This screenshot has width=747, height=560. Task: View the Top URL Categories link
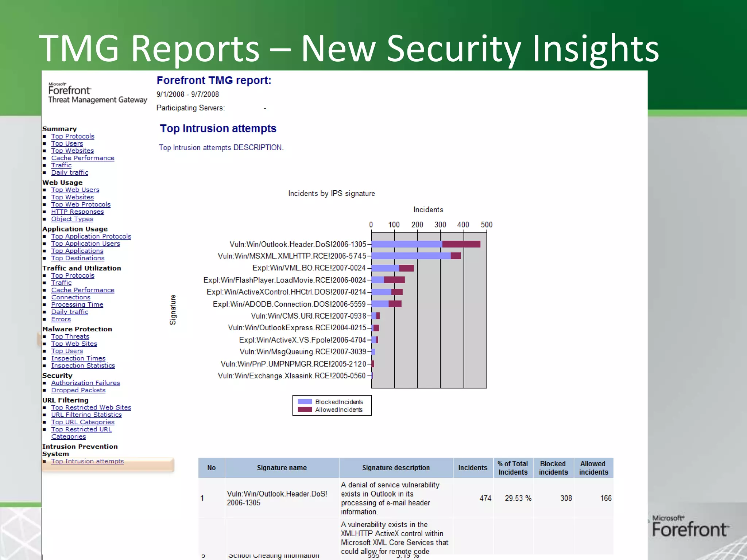pyautogui.click(x=82, y=422)
